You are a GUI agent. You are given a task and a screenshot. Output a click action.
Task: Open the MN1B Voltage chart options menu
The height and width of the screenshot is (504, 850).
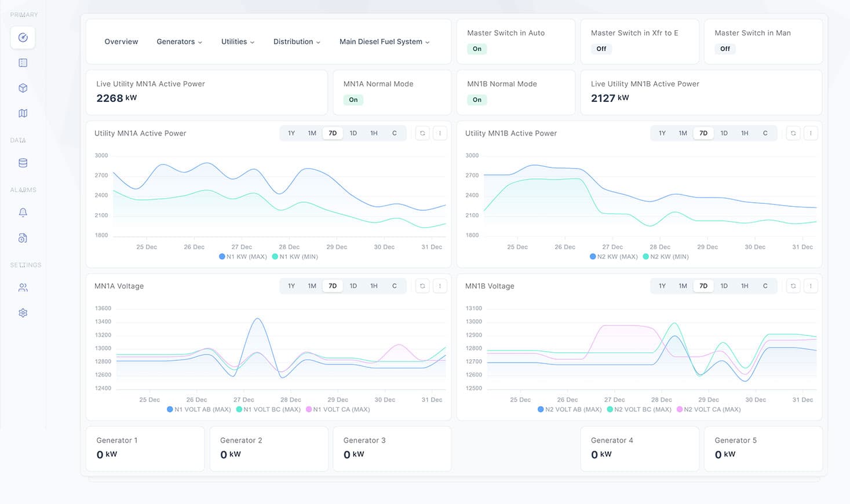point(811,286)
